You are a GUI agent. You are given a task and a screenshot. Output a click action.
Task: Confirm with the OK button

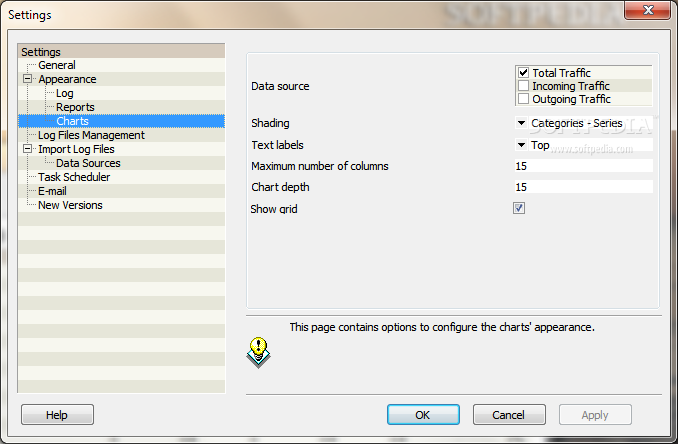423,415
